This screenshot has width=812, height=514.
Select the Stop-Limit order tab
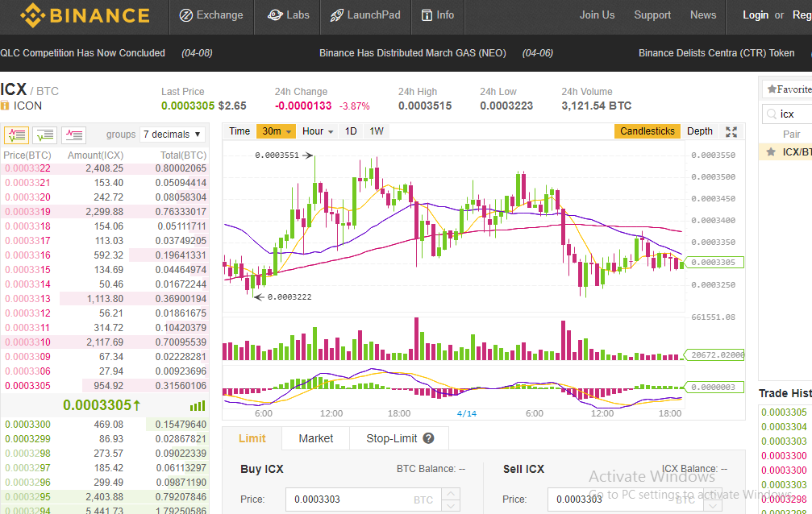coord(392,438)
